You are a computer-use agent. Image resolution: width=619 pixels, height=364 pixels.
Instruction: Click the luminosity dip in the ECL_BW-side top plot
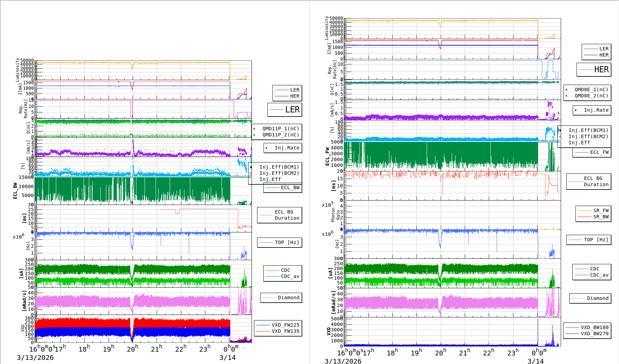pyautogui.click(x=133, y=66)
